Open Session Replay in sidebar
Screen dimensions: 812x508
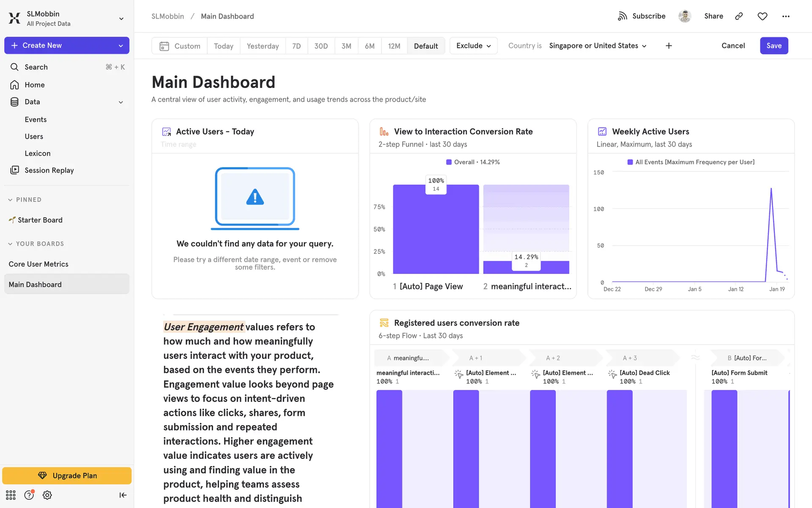point(49,170)
